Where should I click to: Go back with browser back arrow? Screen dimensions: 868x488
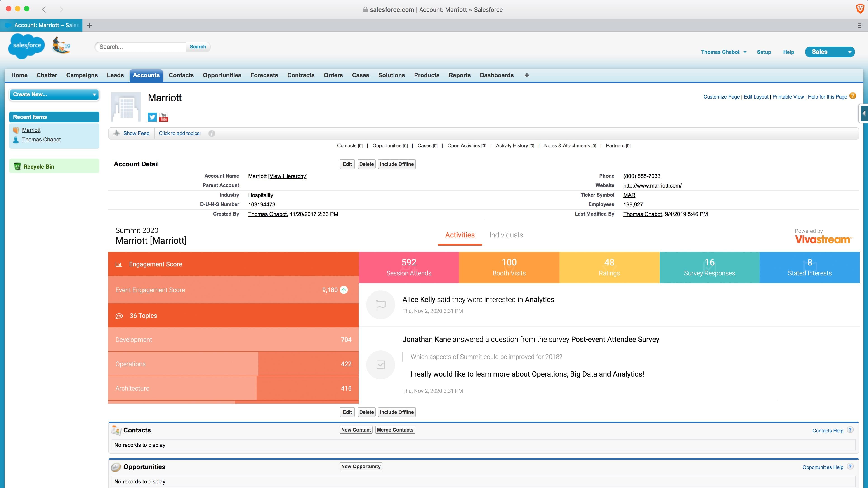click(44, 9)
